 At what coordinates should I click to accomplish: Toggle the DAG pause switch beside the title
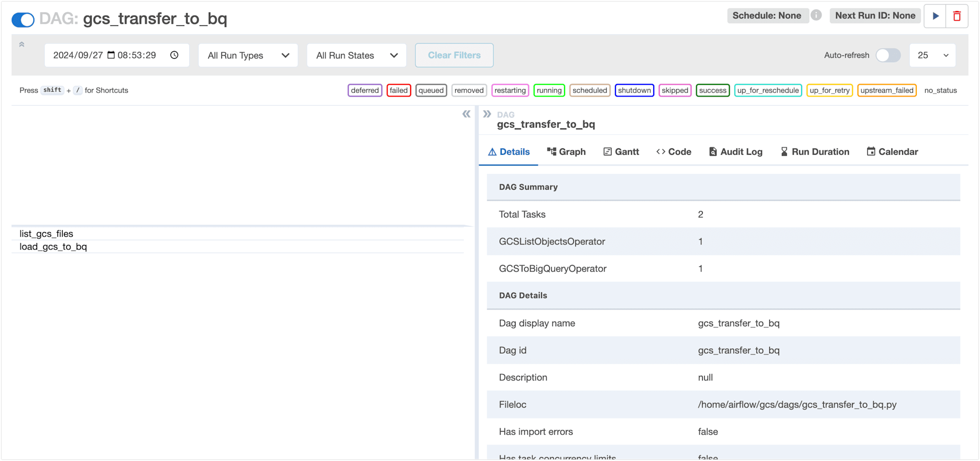(23, 20)
